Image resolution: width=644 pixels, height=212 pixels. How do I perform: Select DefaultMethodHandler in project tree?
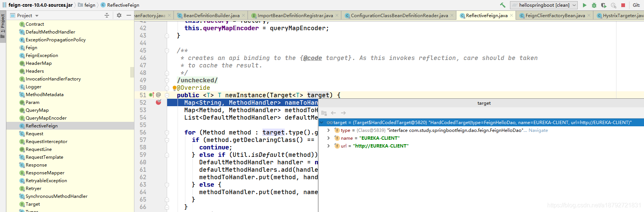point(50,32)
